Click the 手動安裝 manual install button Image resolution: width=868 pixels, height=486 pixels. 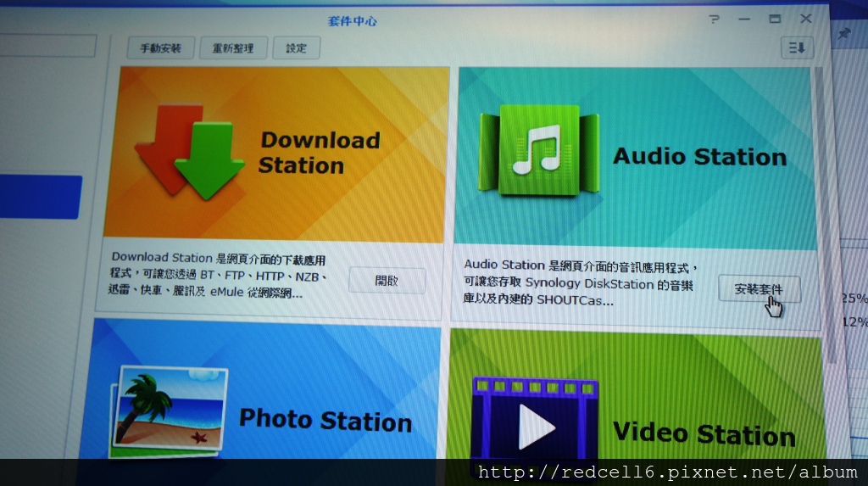tap(160, 48)
